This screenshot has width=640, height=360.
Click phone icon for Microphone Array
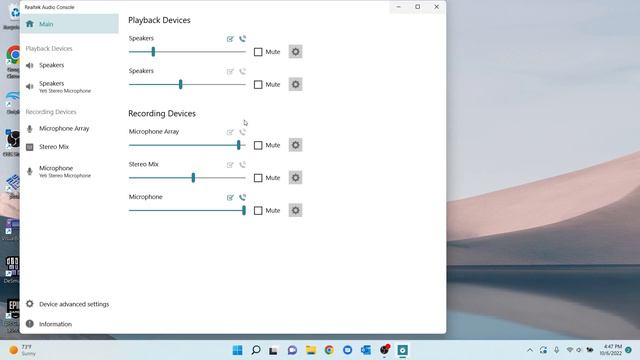pos(242,132)
